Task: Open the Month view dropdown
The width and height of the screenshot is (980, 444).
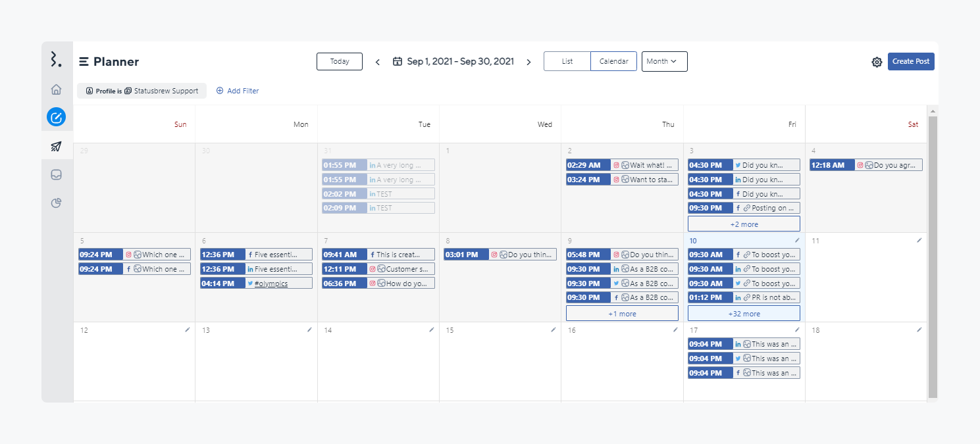Action: click(x=664, y=61)
